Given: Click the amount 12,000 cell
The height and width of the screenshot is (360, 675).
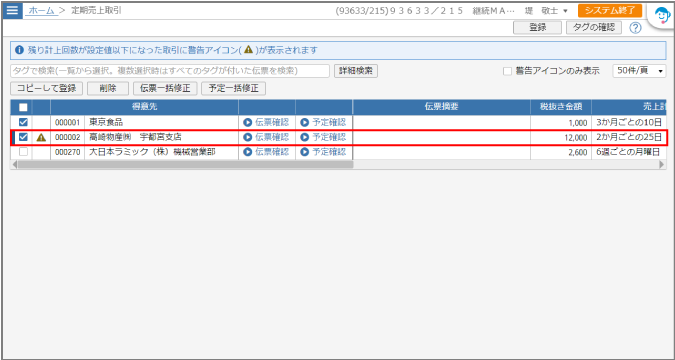Looking at the screenshot, I should (x=561, y=137).
